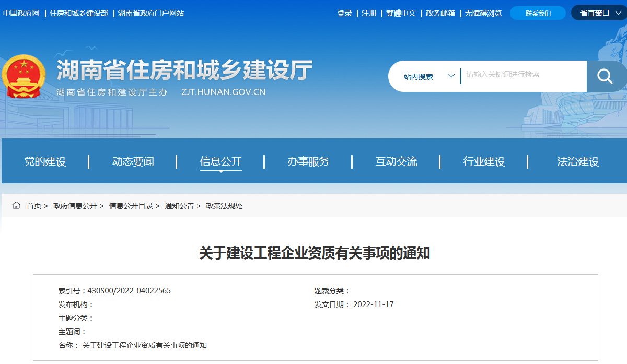Expand the 省直窗口 dropdown
Viewport: 627px width, 364px height.
coord(599,13)
